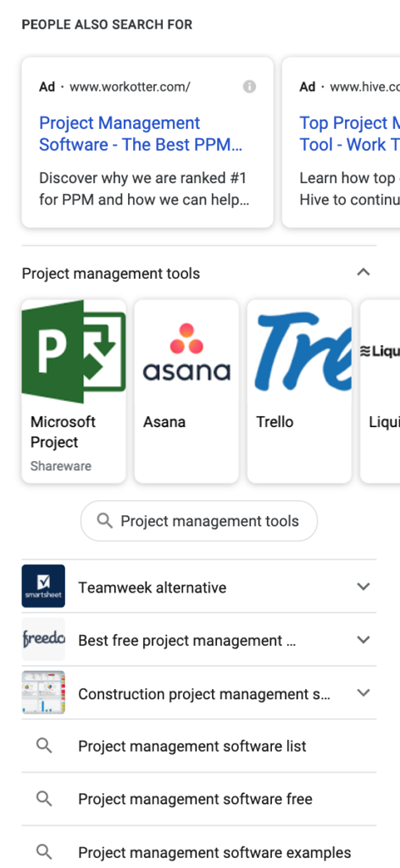This screenshot has width=400, height=868.
Task: Collapse the Project management tools section
Action: click(363, 272)
